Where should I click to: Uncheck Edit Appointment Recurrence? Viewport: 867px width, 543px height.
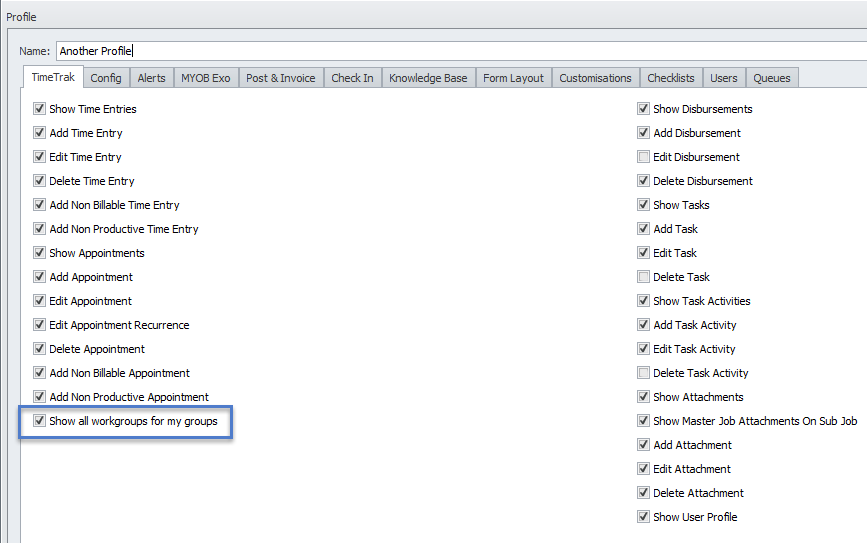pyautogui.click(x=40, y=325)
